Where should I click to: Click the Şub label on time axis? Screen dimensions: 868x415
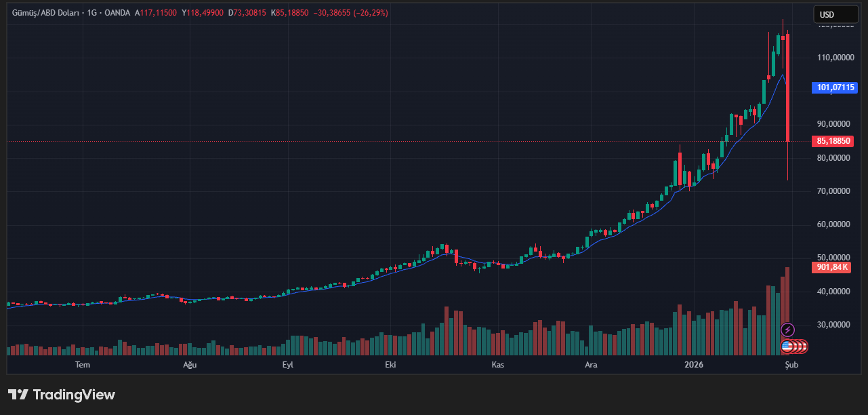coord(791,365)
